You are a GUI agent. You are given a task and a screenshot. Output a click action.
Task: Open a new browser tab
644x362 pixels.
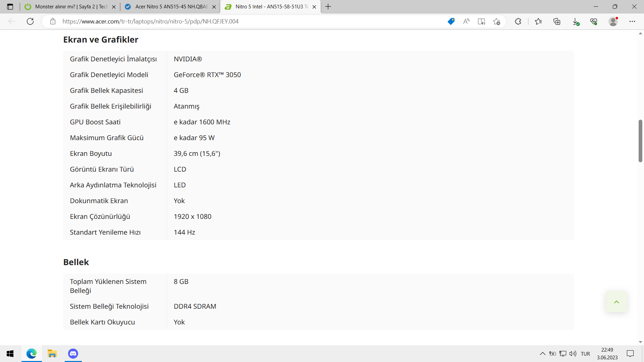(x=328, y=7)
